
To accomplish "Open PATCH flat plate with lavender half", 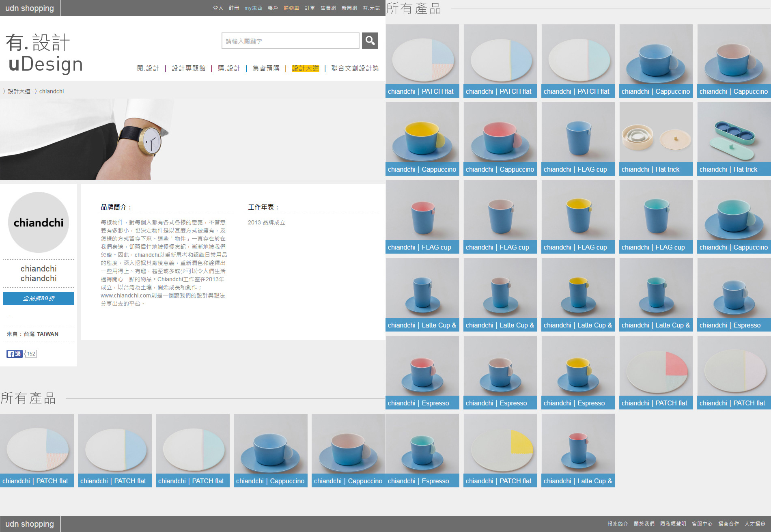I will [x=734, y=373].
